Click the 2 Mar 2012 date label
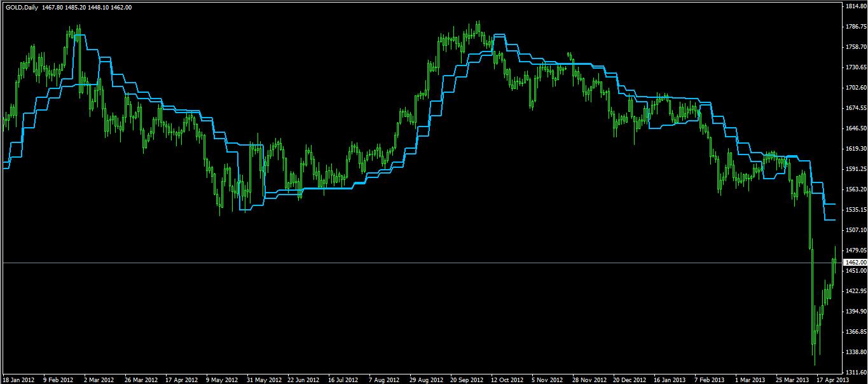Image resolution: width=868 pixels, height=384 pixels. click(100, 380)
